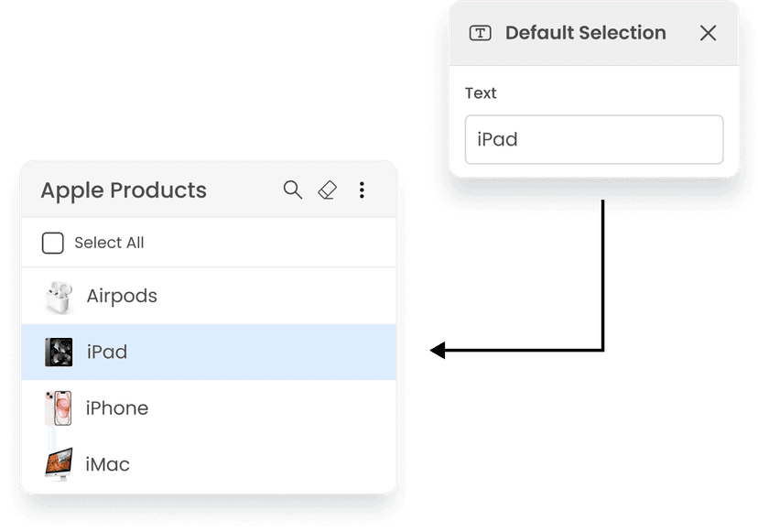Click the text-box icon beside Default Selection
Image resolution: width=758 pixels, height=532 pixels.
480,33
